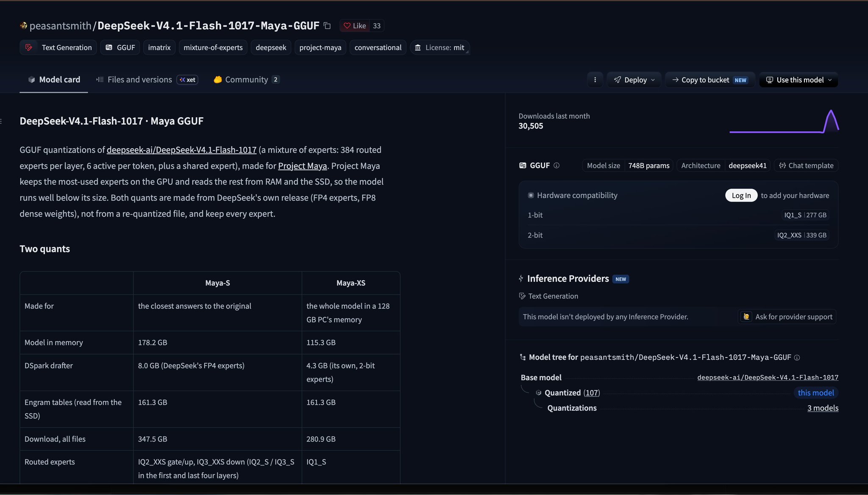Click the GGUF info icon
868x495 pixels.
[x=556, y=166]
